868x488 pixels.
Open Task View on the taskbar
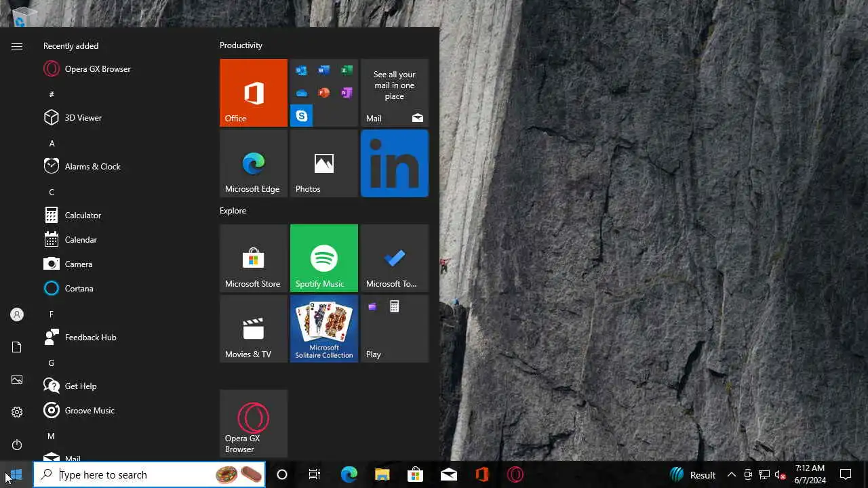[315, 474]
